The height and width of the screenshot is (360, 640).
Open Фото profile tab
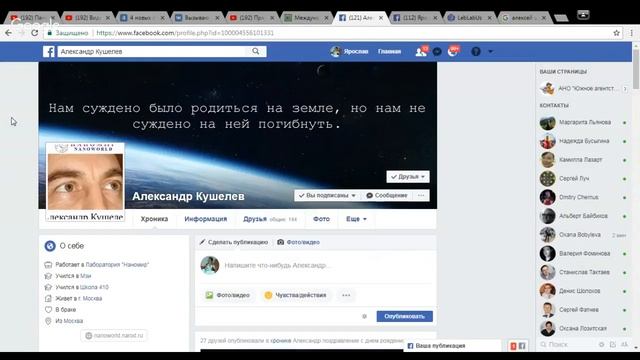tap(321, 219)
